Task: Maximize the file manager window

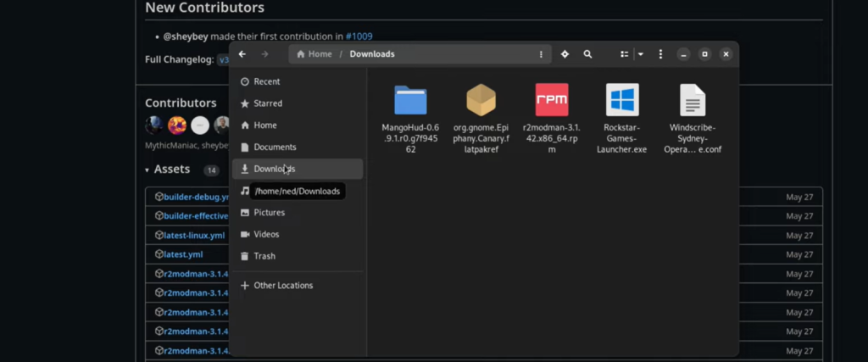Action: pos(704,54)
